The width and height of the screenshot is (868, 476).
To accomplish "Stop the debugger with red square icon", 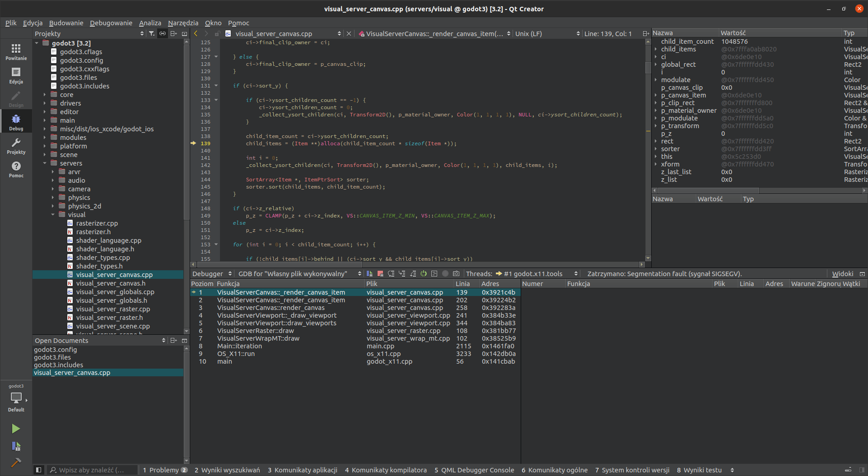I will point(380,273).
